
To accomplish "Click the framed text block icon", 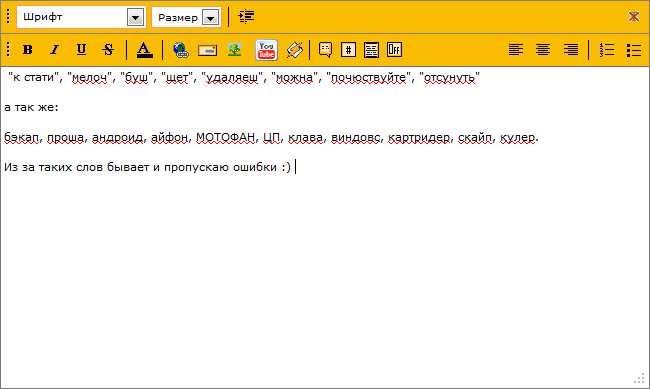I will pos(371,50).
